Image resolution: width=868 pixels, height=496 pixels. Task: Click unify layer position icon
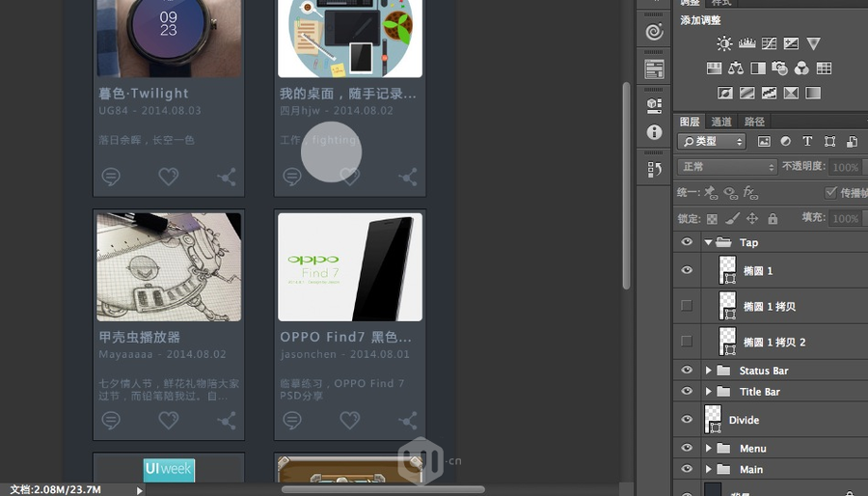711,193
